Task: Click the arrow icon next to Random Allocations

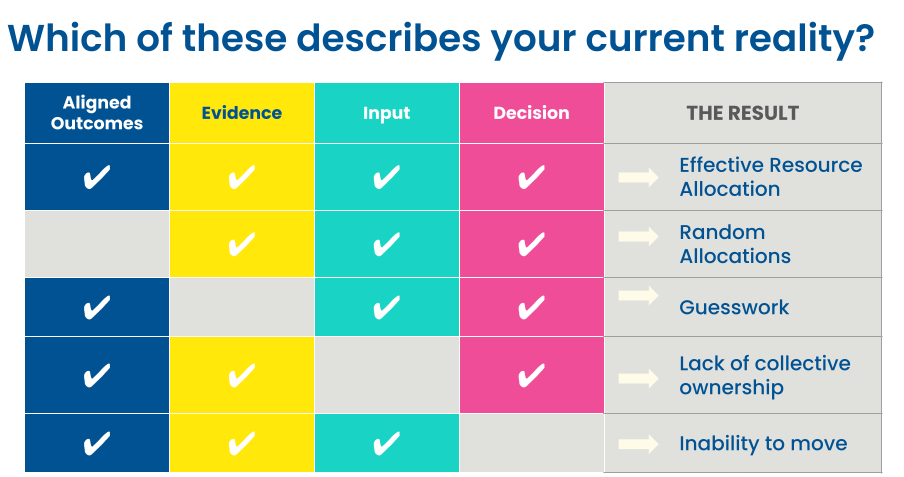Action: click(x=638, y=237)
